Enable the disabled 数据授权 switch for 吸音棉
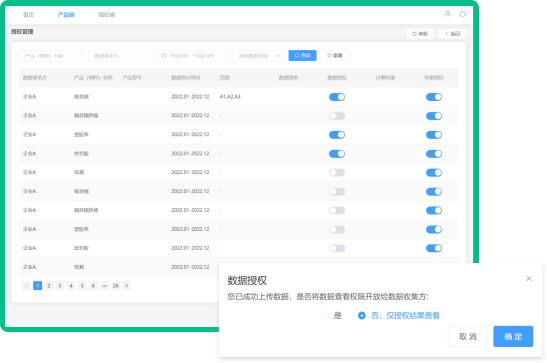This screenshot has height=363, width=547. (337, 191)
